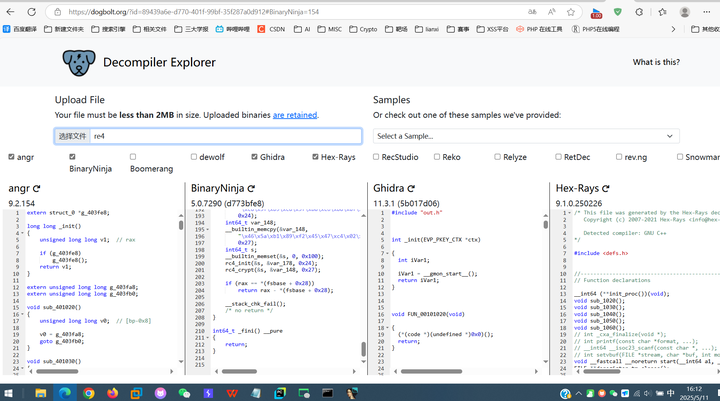Add page to favorites with star icon
The width and height of the screenshot is (720, 401).
click(571, 12)
